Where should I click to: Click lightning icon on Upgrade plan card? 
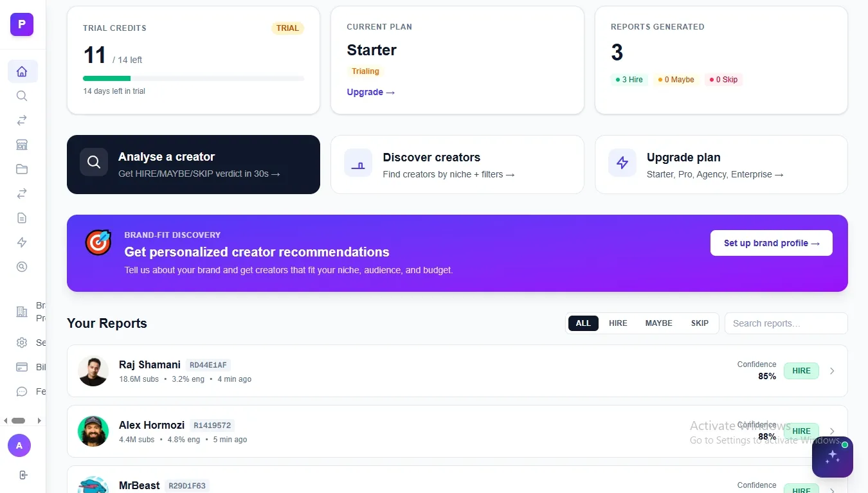click(622, 163)
